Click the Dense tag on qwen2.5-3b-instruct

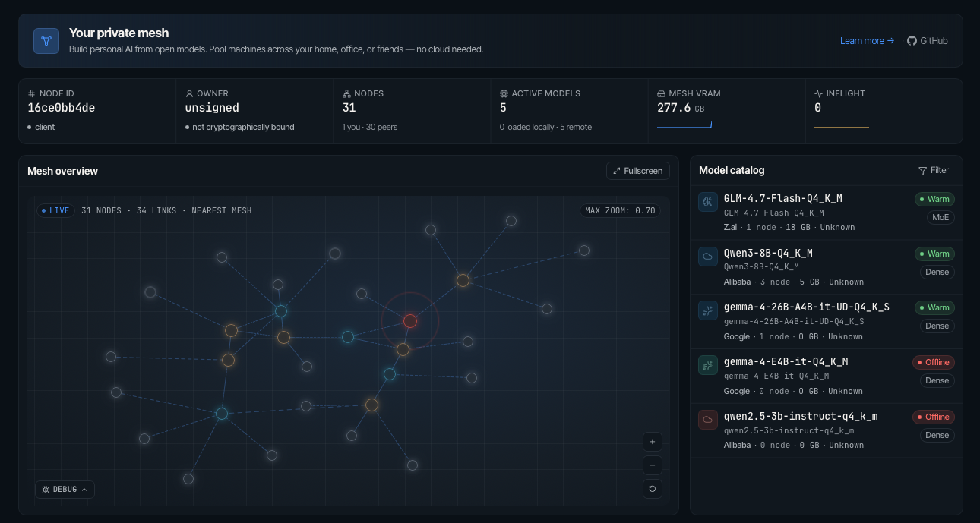tap(937, 435)
